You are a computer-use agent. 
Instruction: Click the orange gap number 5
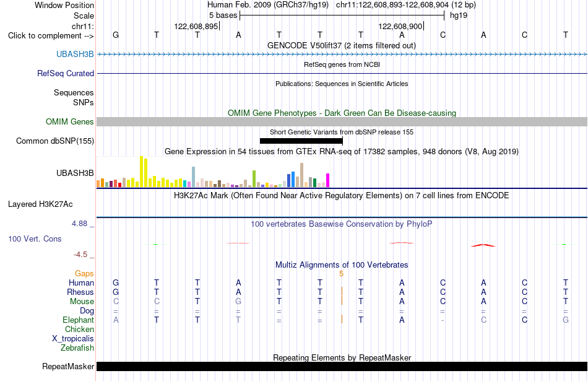(341, 274)
